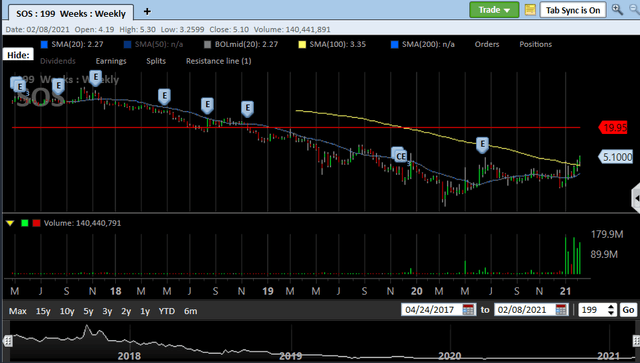Collapse the side panel arrow at right edge

click(636, 198)
